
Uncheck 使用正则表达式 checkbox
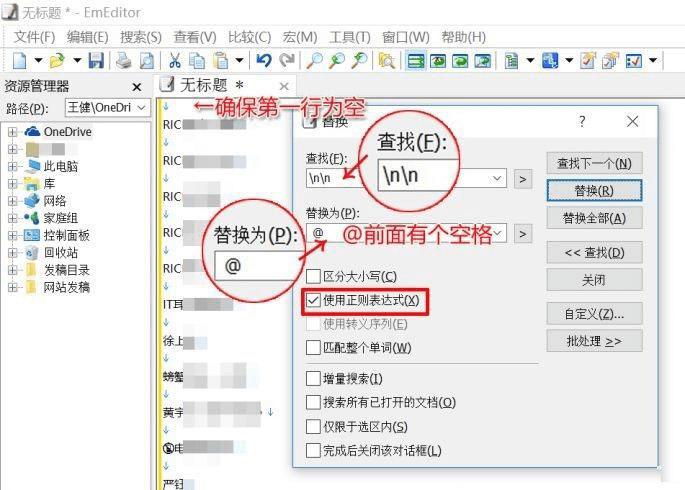[313, 300]
